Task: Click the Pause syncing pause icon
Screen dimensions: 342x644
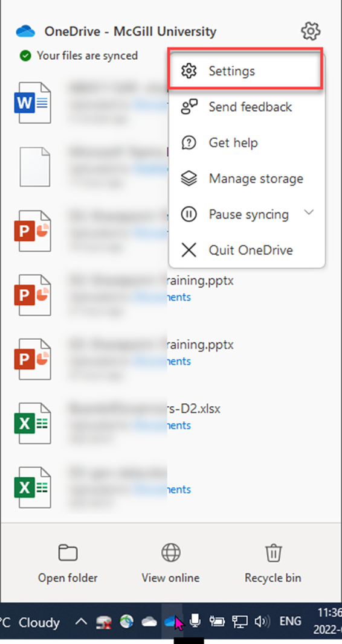Action: point(189,214)
